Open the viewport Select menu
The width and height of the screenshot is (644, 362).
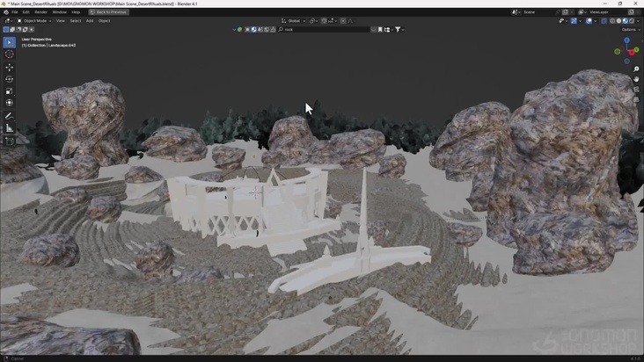(x=75, y=20)
